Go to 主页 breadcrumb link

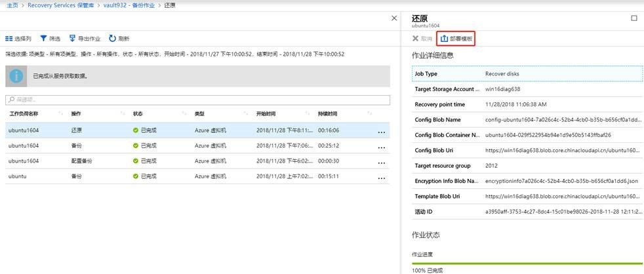pyautogui.click(x=10, y=5)
